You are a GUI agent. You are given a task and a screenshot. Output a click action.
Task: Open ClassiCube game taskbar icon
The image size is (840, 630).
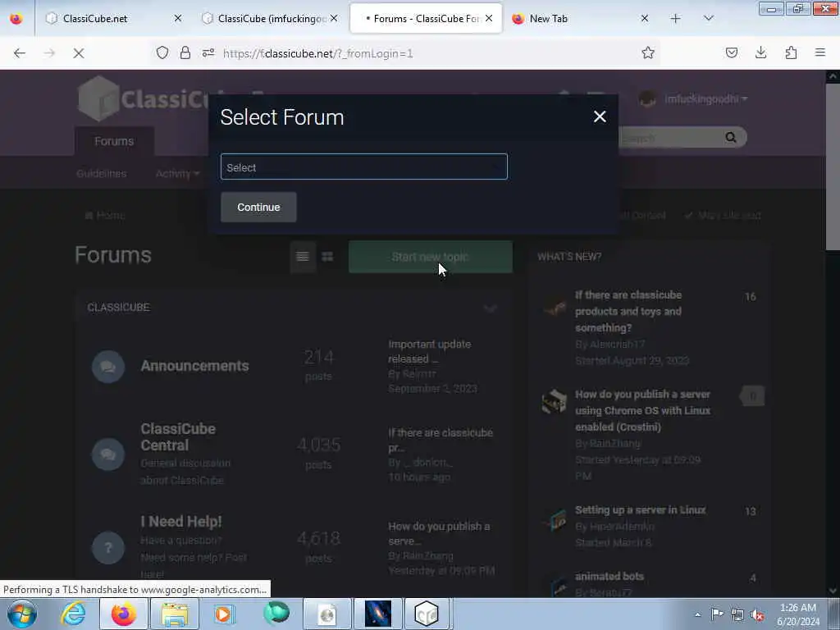point(427,614)
